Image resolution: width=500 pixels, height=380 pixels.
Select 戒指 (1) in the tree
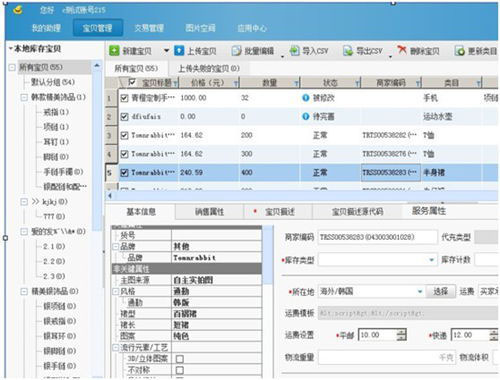click(56, 112)
